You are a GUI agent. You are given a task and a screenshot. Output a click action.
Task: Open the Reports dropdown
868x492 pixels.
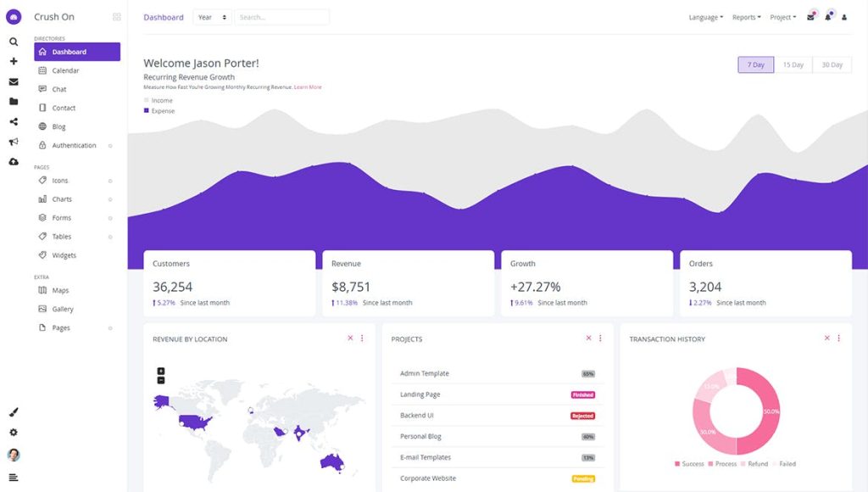tap(746, 16)
